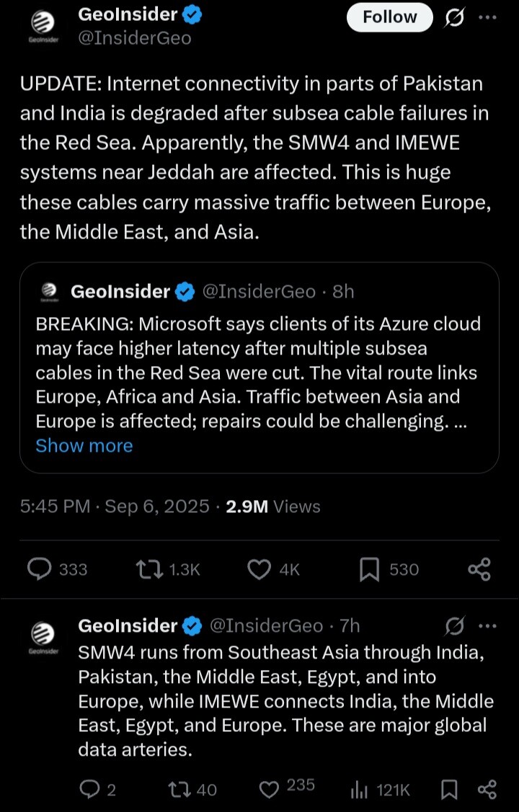The height and width of the screenshot is (812, 519).
Task: Repost the main post with 1.3K reposts
Action: pyautogui.click(x=148, y=570)
